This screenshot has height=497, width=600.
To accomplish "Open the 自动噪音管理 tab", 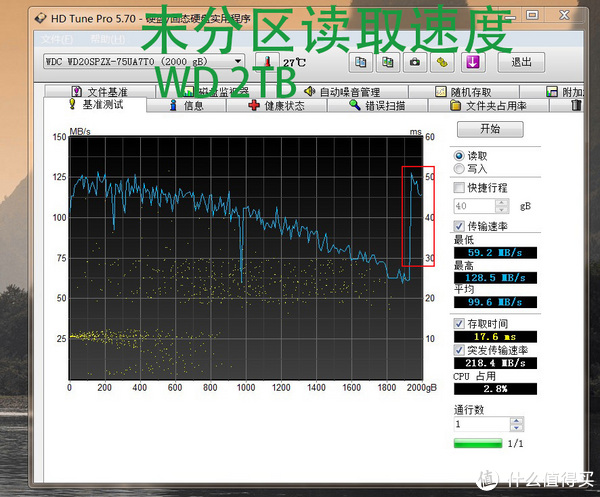I will 342,92.
